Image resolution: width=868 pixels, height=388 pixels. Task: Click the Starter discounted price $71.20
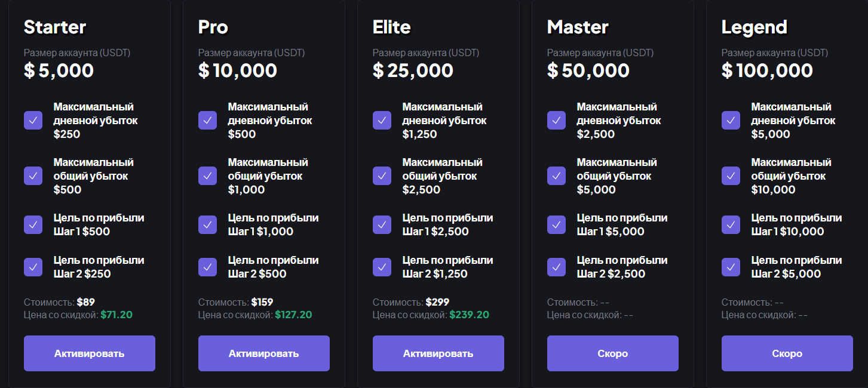point(116,315)
